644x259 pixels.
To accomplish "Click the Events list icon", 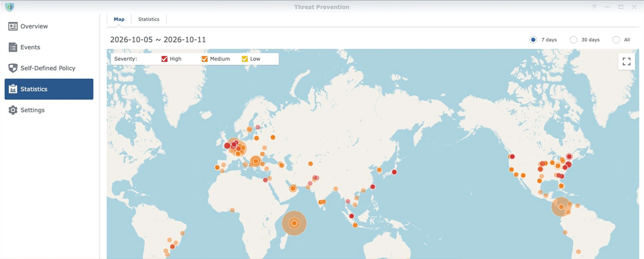I will (x=13, y=47).
